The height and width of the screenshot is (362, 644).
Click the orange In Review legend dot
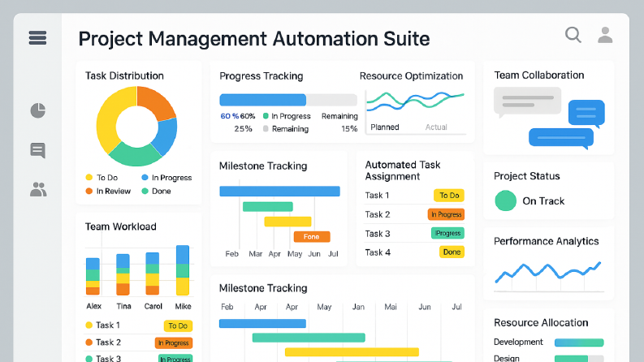(89, 191)
